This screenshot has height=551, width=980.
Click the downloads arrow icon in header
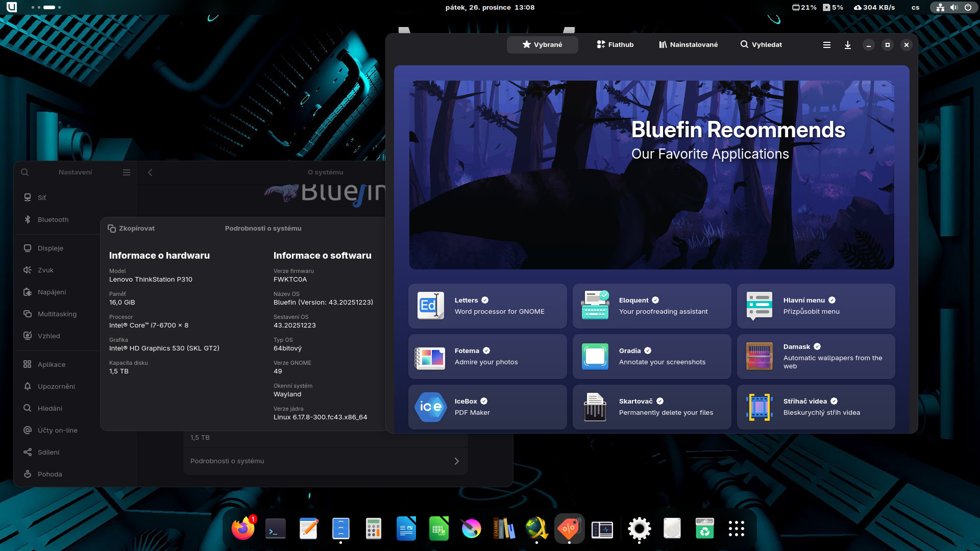coord(847,45)
